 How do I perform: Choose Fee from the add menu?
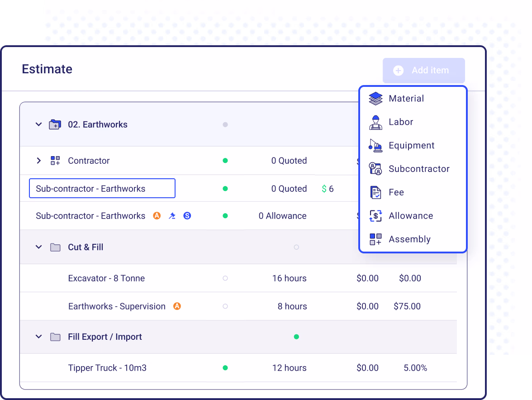(x=413, y=192)
